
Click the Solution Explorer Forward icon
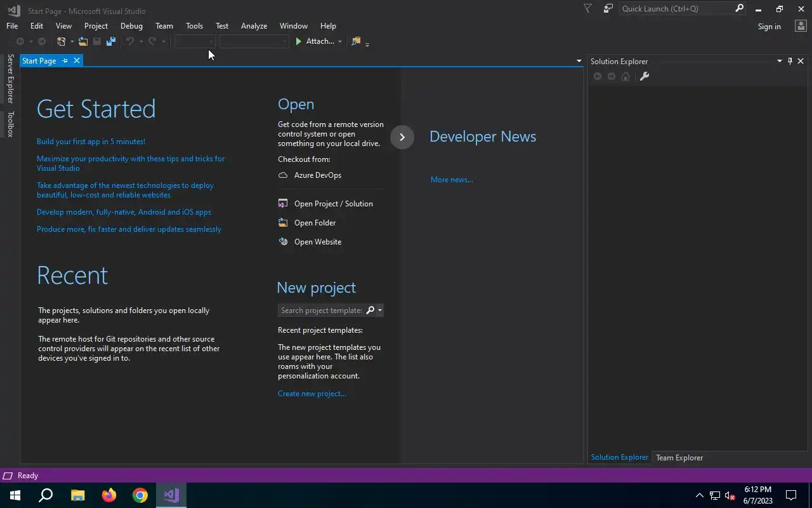[612, 76]
